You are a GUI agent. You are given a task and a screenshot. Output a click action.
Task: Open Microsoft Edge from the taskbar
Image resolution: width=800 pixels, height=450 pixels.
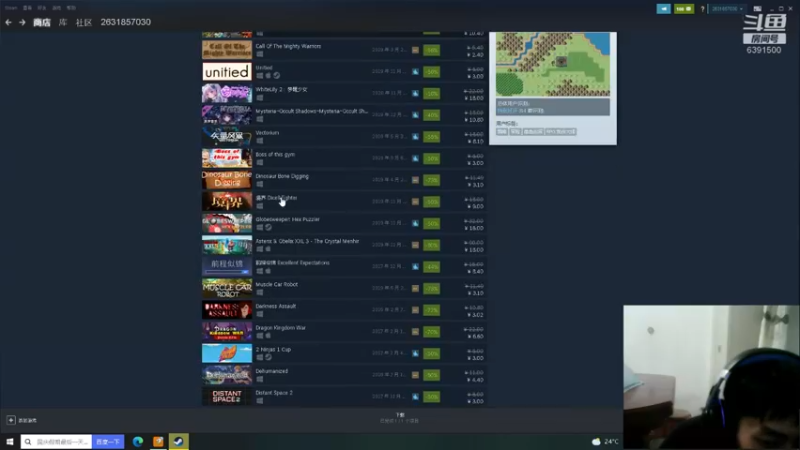(x=138, y=442)
